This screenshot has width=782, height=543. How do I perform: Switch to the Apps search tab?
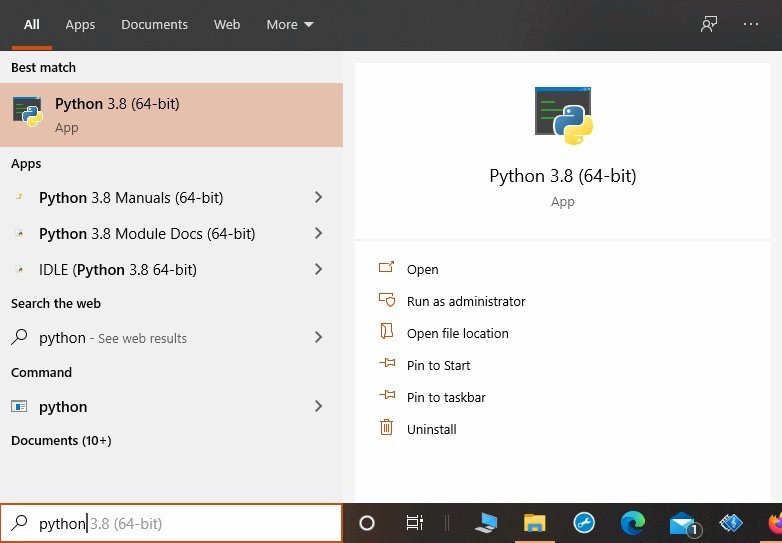[x=80, y=24]
